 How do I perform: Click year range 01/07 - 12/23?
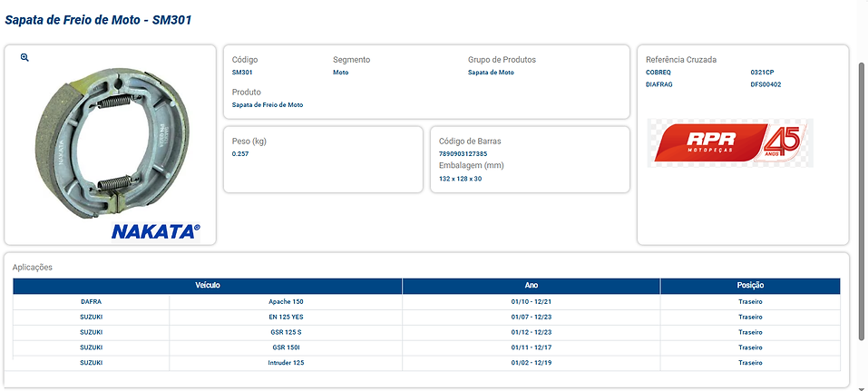tap(531, 318)
